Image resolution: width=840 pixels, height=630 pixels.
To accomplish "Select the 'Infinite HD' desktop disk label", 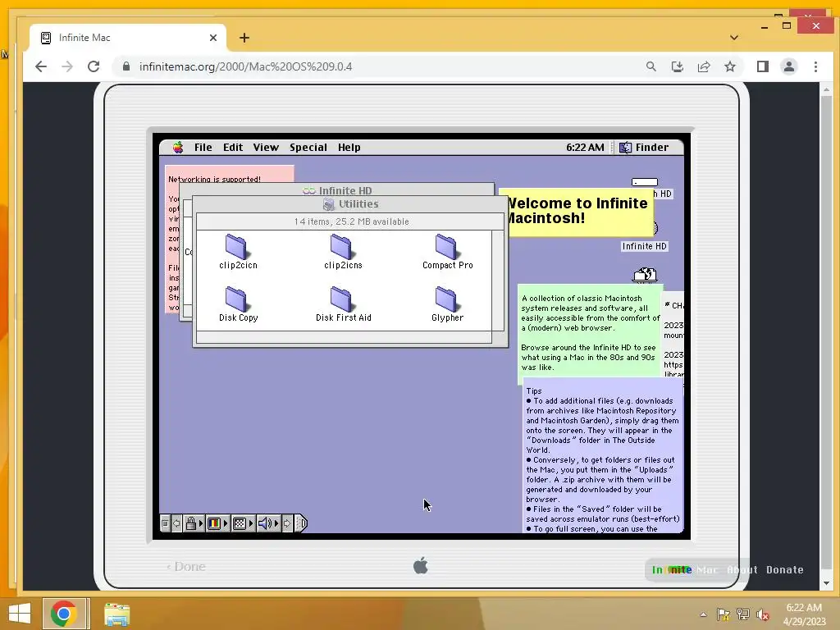I will (x=644, y=246).
